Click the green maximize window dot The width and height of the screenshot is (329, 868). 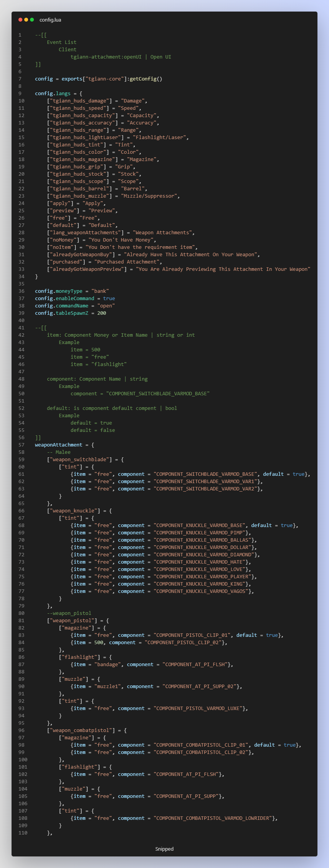tap(32, 20)
